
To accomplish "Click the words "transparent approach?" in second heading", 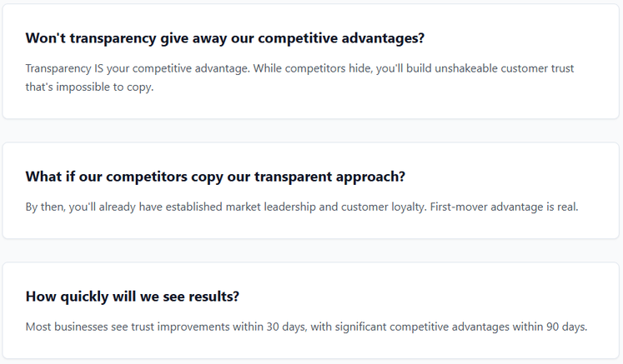I will coord(329,177).
